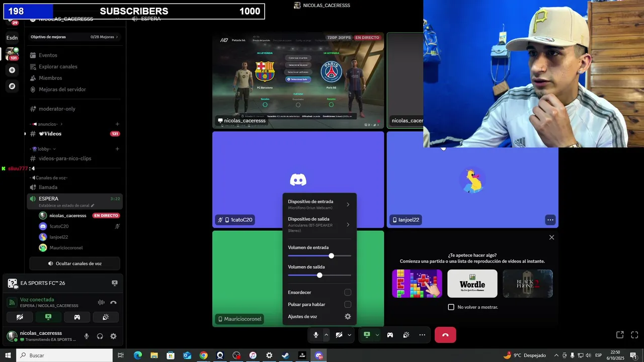644x362 pixels.
Task: Click Ocultar canales de voz button
Action: coord(74,263)
